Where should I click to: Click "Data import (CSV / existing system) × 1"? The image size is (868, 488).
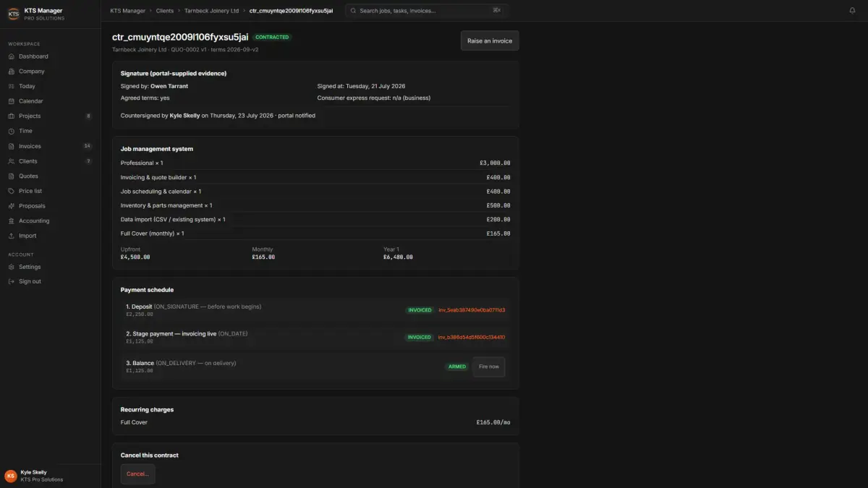(173, 219)
